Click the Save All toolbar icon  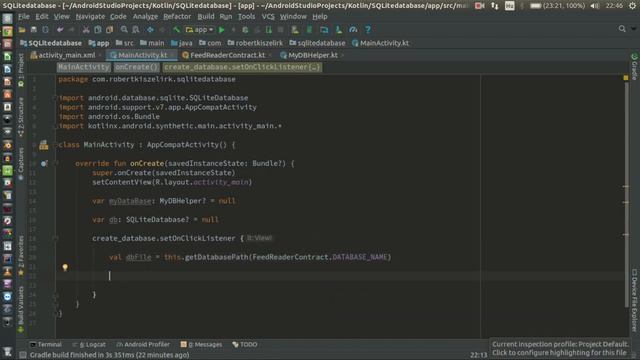(33, 30)
